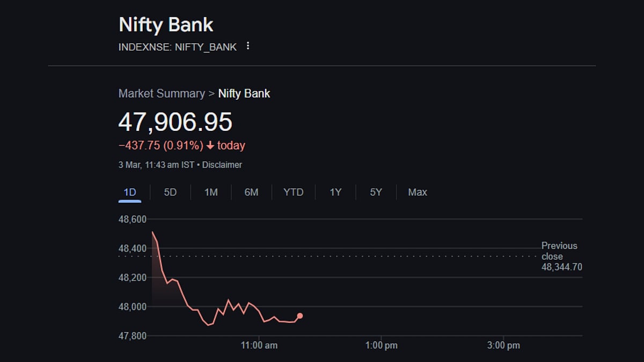The width and height of the screenshot is (644, 362).
Task: Click the 1:00 pm time axis label
Action: pos(381,345)
